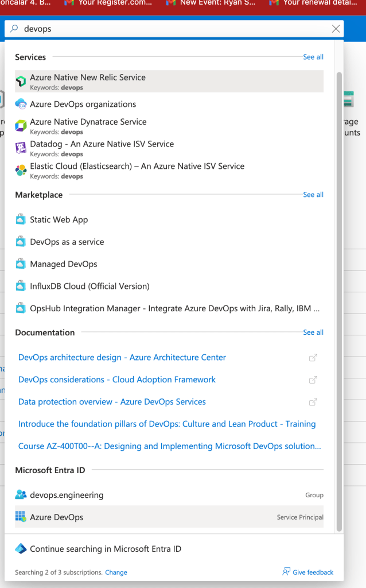Viewport: 366px width, 588px height.
Task: Click into the devops search field
Action: point(174,29)
